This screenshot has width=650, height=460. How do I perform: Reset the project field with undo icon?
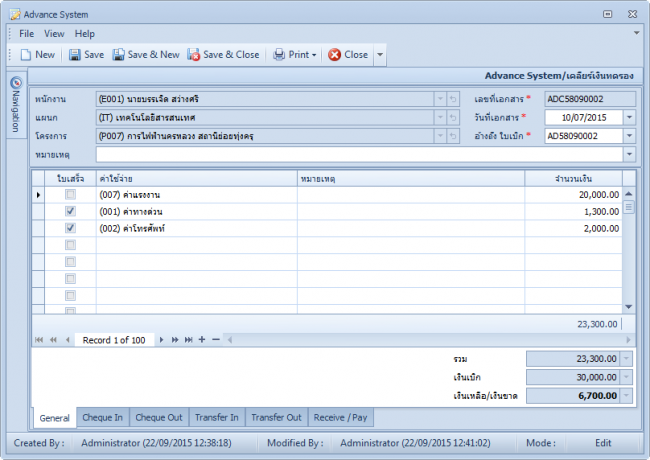[x=453, y=136]
